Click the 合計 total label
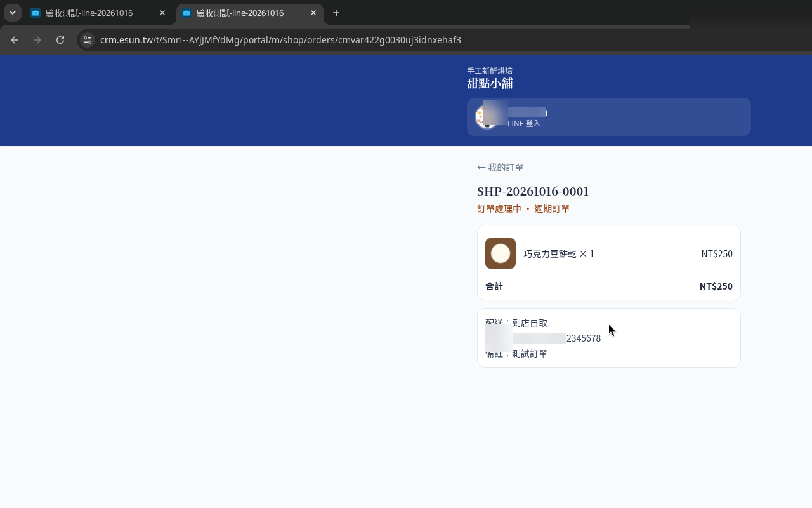 (494, 286)
